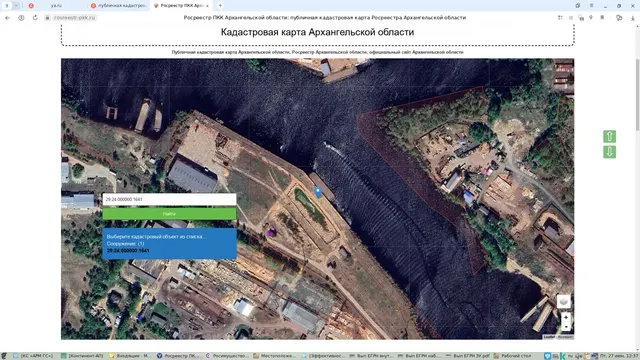Select result 29:24:000000:1641 from list

(128, 251)
